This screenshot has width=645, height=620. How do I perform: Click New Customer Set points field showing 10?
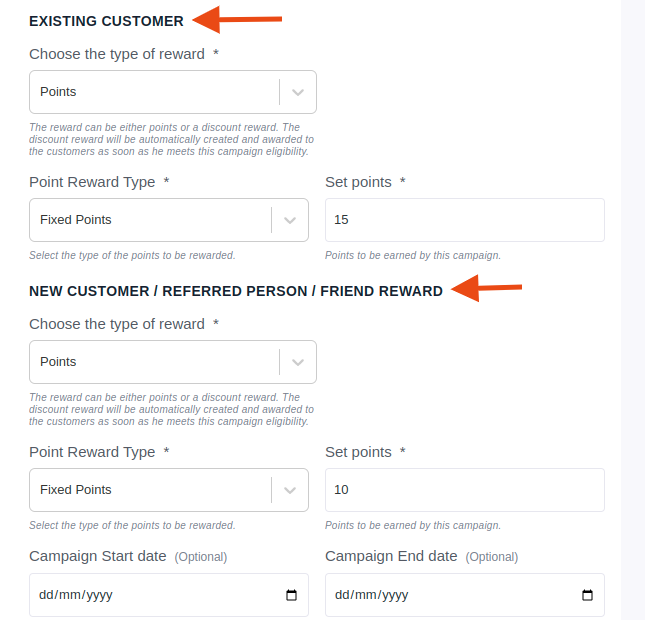pyautogui.click(x=465, y=490)
